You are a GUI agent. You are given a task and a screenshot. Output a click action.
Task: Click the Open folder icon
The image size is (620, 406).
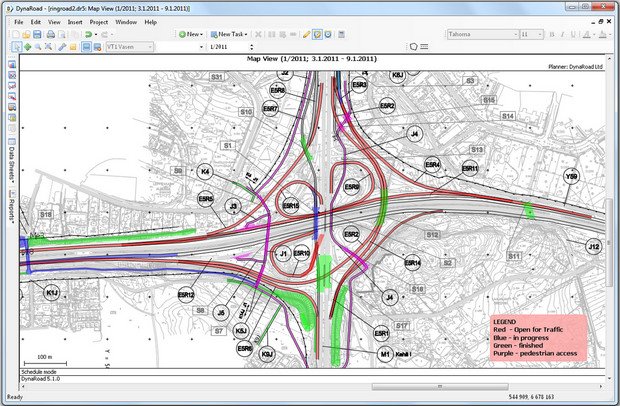(26, 34)
